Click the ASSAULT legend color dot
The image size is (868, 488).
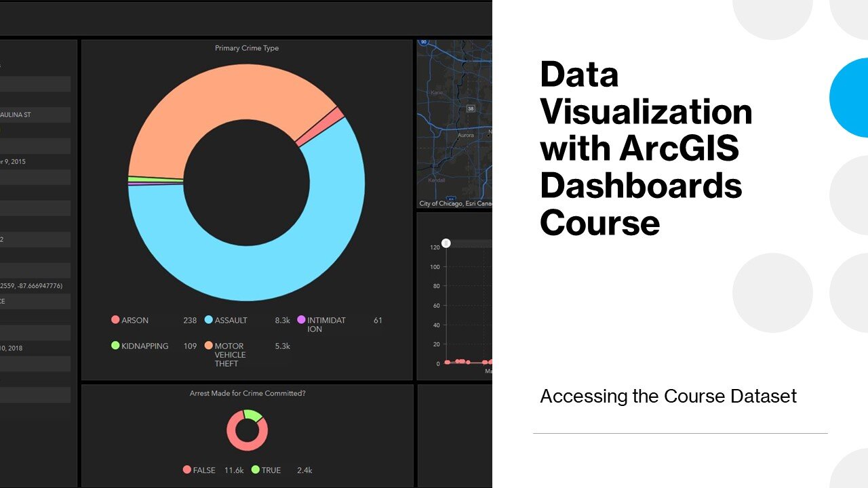coord(209,320)
